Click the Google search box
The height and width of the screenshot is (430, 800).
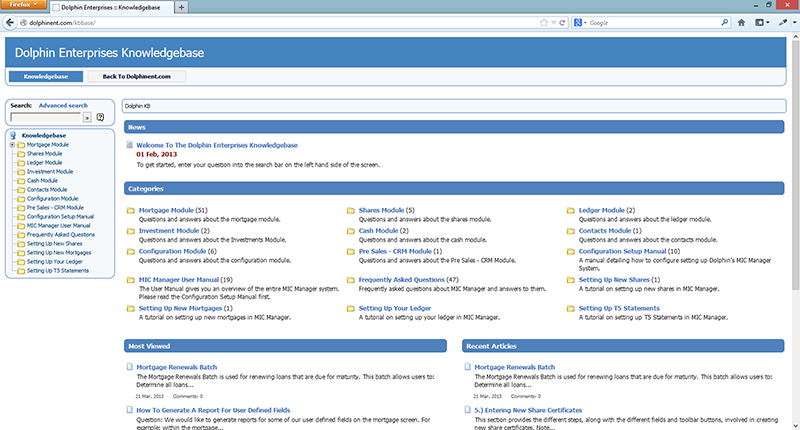click(653, 22)
